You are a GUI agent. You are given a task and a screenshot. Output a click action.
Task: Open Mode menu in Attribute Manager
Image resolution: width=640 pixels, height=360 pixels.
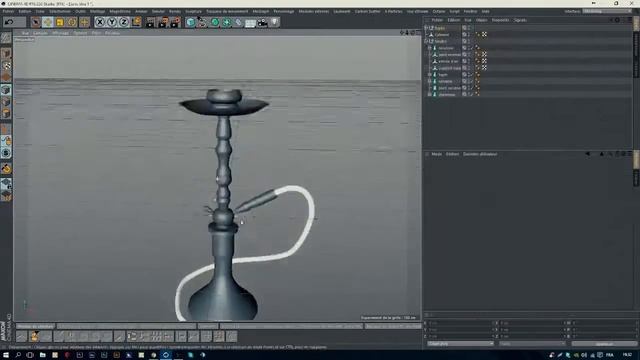(x=437, y=154)
